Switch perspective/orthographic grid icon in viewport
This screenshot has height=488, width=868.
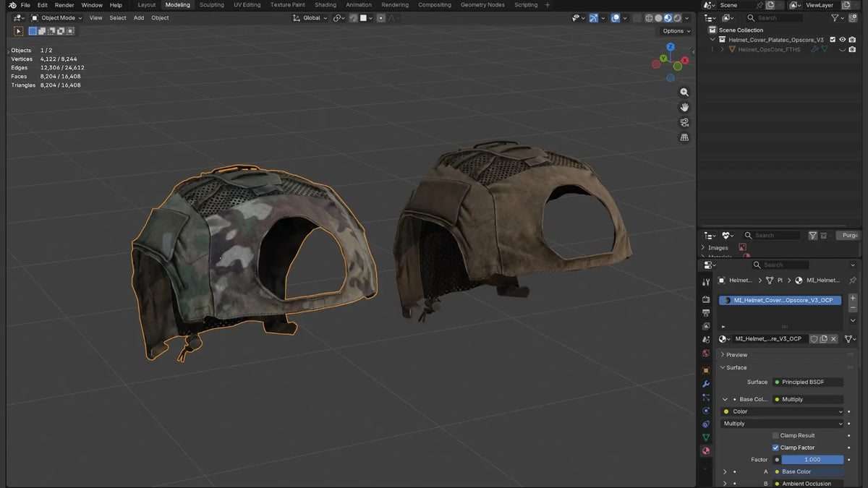pos(684,138)
